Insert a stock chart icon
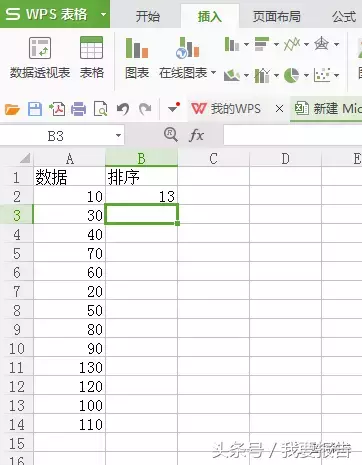This screenshot has height=465, width=362. click(x=262, y=75)
